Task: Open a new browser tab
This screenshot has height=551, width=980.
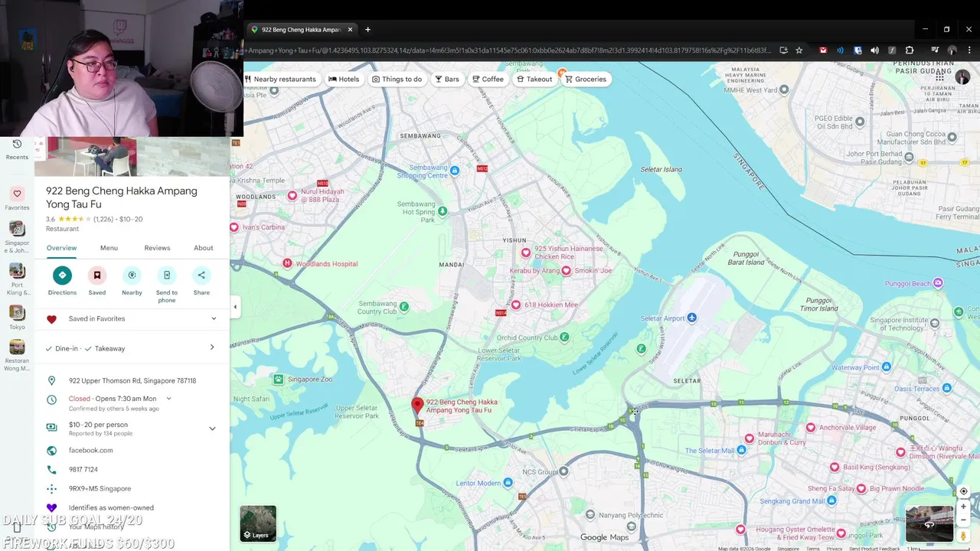Action: 367,30
